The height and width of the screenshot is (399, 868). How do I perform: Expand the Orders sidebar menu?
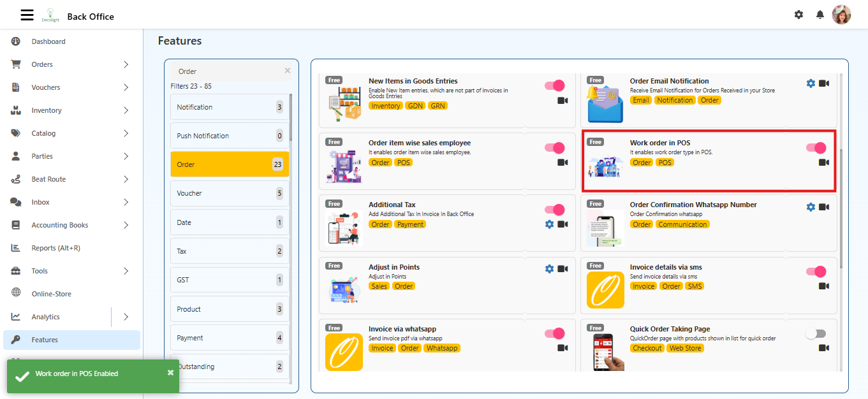point(126,64)
